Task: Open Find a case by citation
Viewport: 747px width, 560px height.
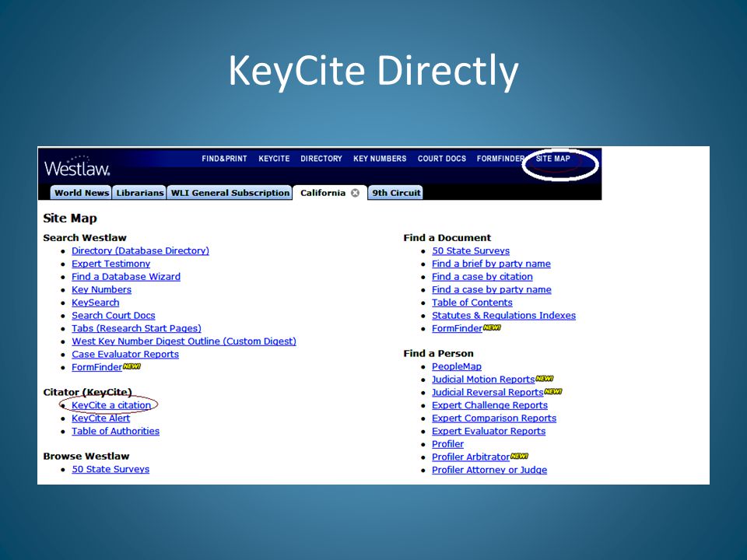Action: [482, 276]
